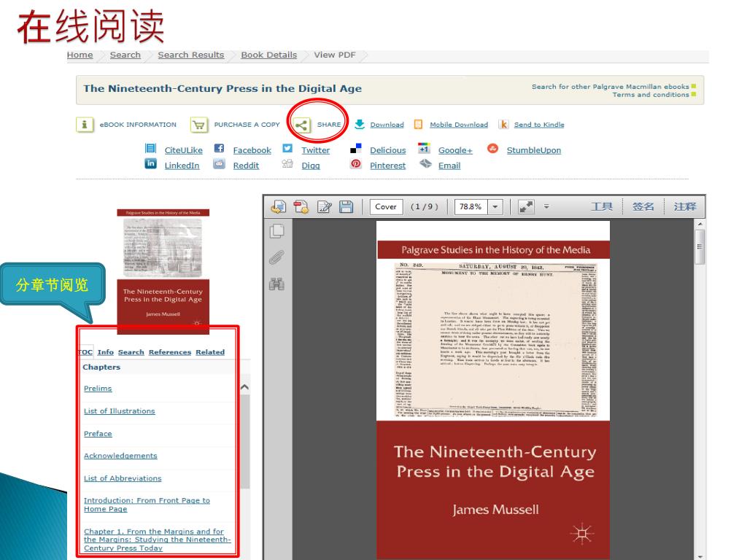Screen dimensions: 747x560
Task: Switch to the Info tab
Action: pos(106,352)
